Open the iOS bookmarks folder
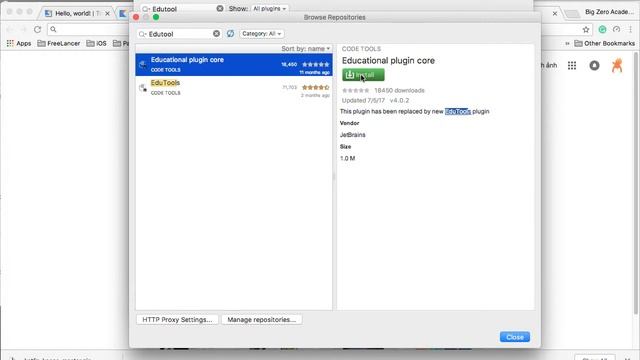 (96, 43)
